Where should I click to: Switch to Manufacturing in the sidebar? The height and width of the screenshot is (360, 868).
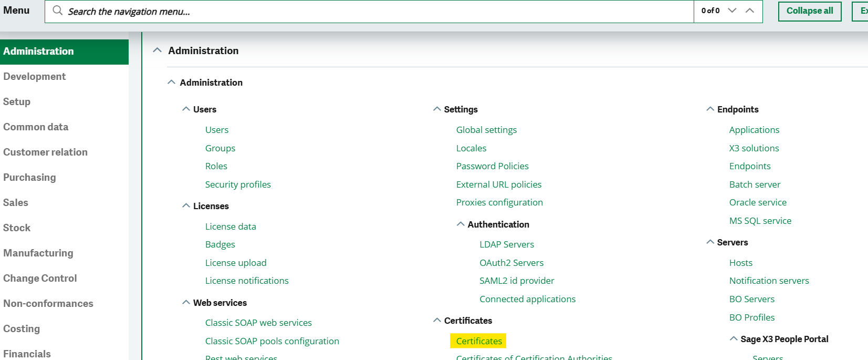point(38,253)
